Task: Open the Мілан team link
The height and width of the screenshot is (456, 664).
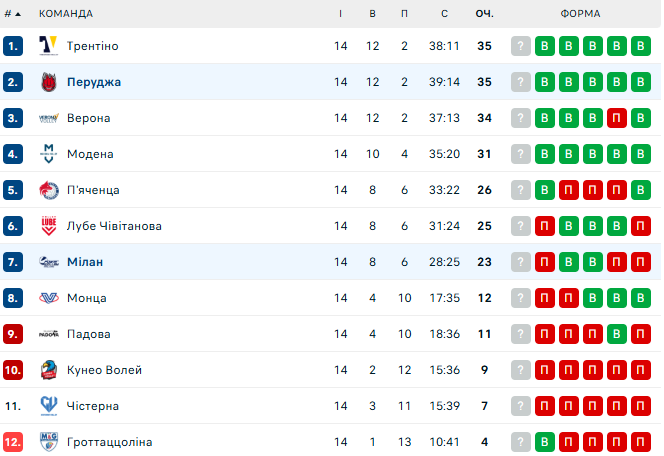Action: (85, 262)
